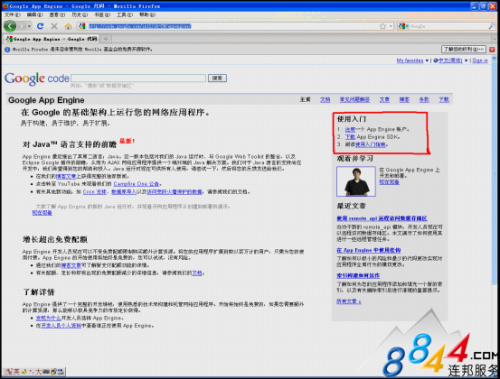Click the Sign in link

[480, 60]
